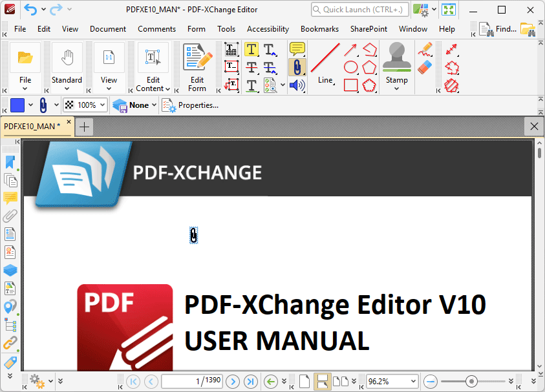Expand the File button dropdown
This screenshot has width=545, height=392.
click(25, 88)
